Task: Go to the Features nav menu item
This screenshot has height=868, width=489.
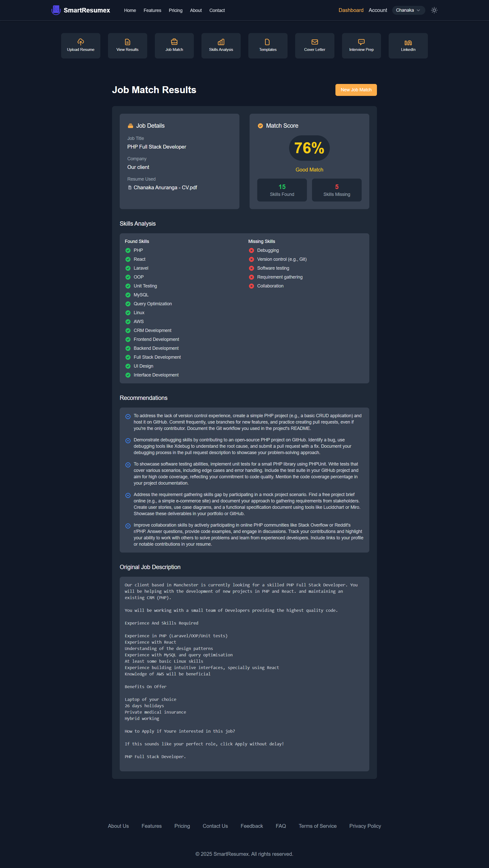Action: 152,10
